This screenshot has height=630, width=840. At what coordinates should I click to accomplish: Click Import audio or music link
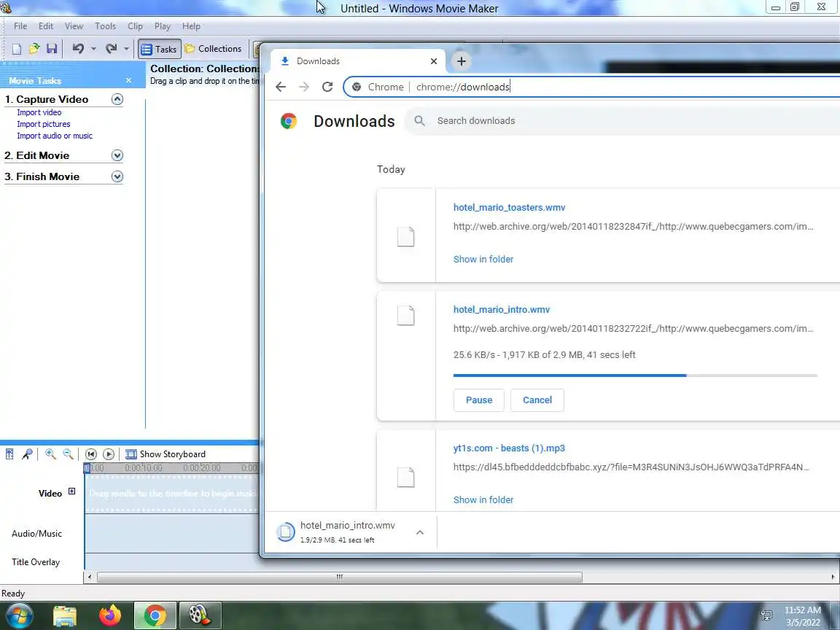pyautogui.click(x=55, y=136)
